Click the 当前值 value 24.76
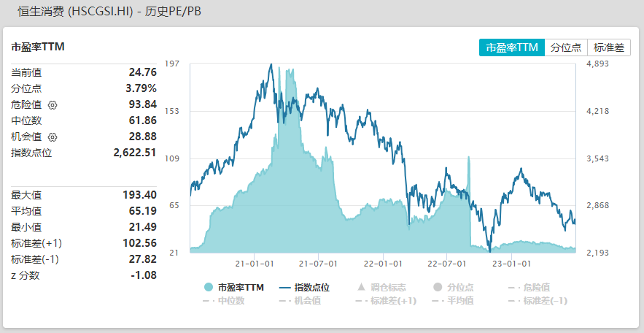This screenshot has width=644, height=333. pos(142,72)
